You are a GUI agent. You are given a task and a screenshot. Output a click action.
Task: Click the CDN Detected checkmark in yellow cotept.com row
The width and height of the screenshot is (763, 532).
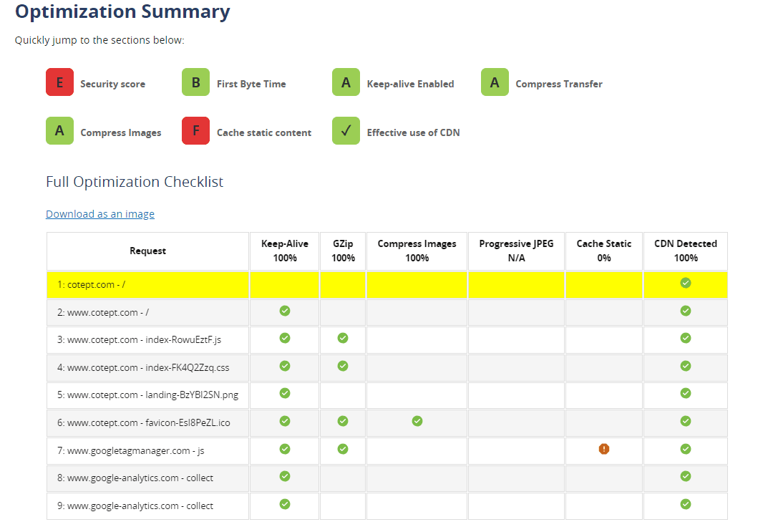(685, 283)
